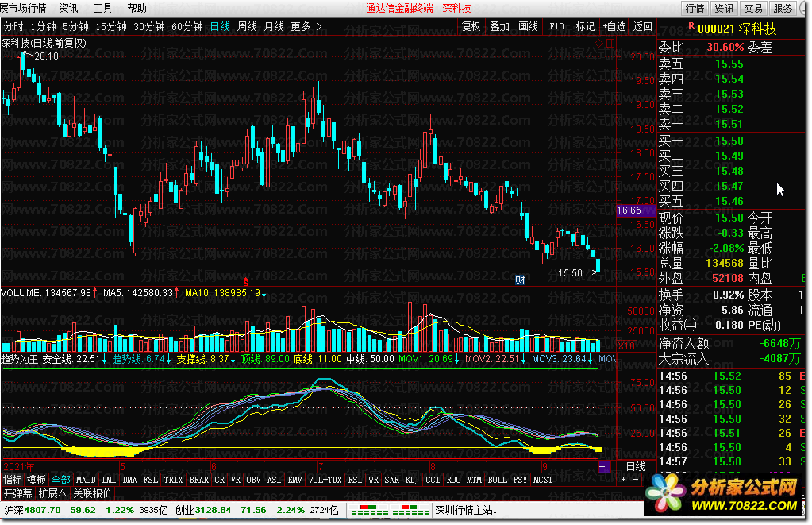The height and width of the screenshot is (525, 812).
Task: Select the 指标 tab
Action: (13, 480)
